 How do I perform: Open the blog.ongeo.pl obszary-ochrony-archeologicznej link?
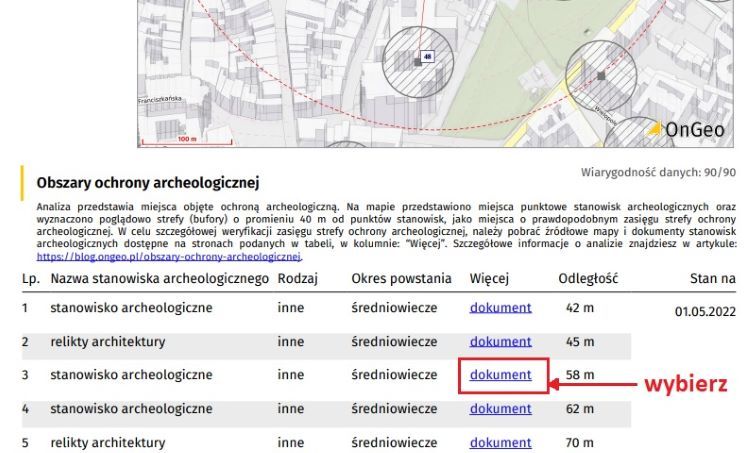169,256
